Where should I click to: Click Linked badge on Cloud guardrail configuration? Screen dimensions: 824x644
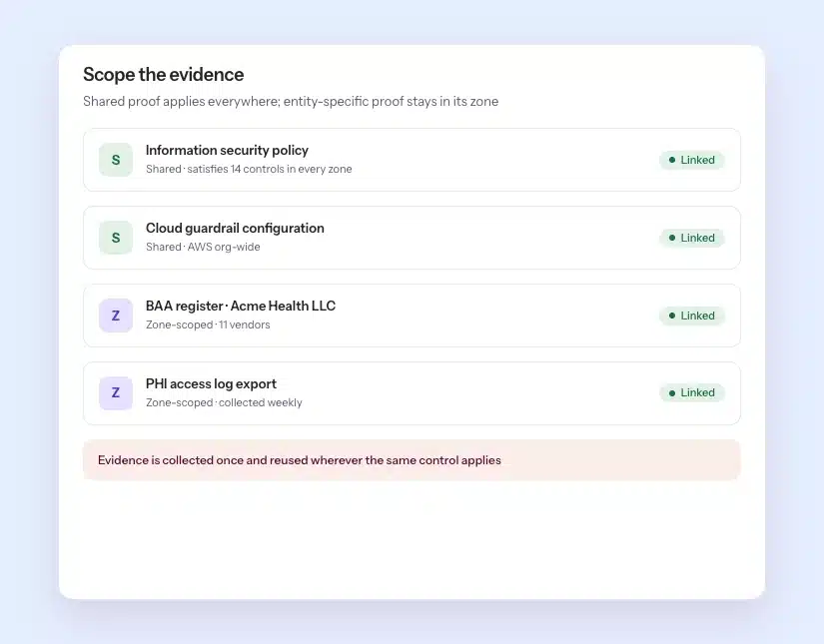point(691,238)
